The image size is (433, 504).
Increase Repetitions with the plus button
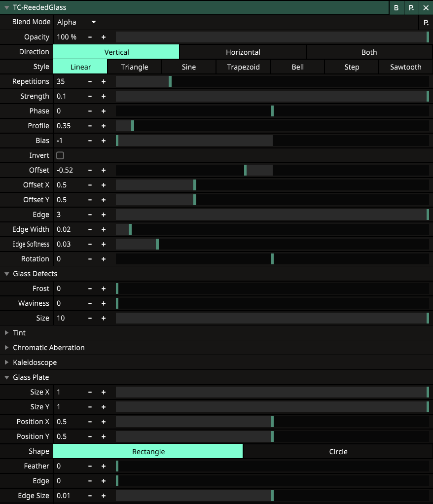(x=104, y=82)
